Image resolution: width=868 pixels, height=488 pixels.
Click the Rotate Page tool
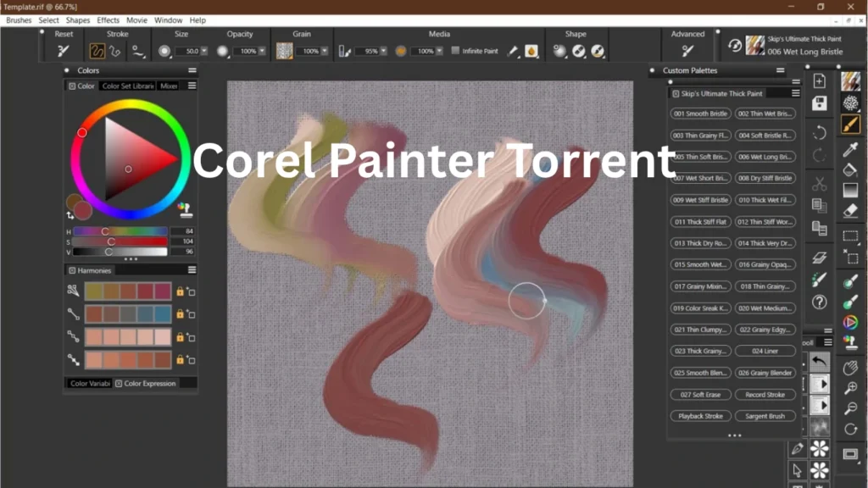coord(851,428)
